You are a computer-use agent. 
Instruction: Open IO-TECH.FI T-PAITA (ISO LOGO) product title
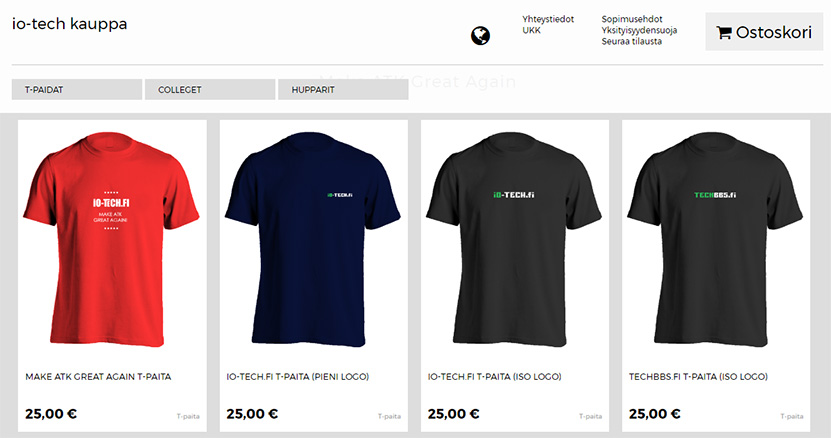(x=494, y=376)
